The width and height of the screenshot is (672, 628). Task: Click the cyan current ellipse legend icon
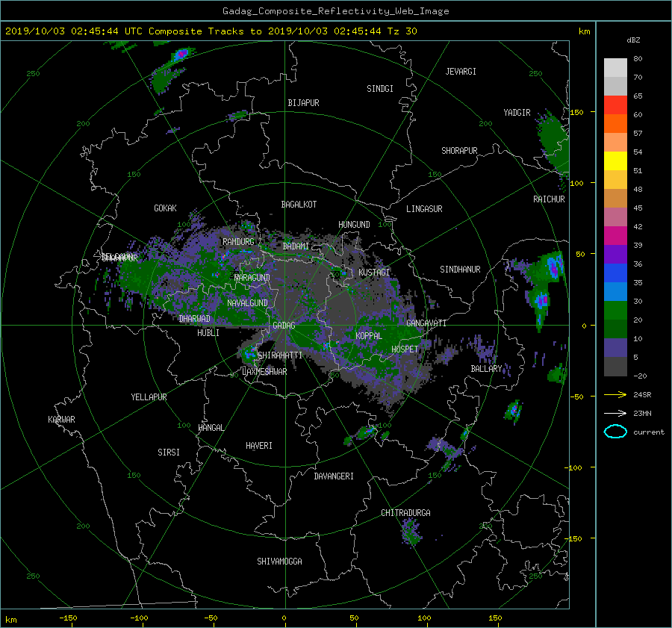[615, 432]
